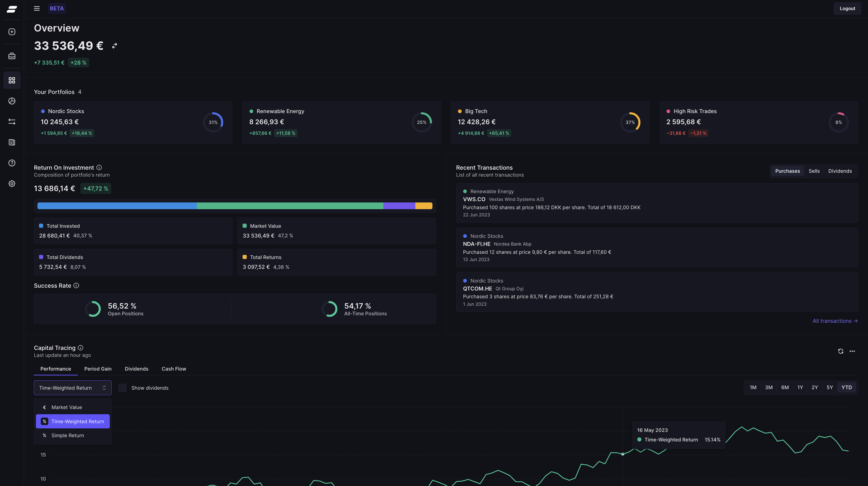Click the orange Total Returns bar segment

pos(424,206)
